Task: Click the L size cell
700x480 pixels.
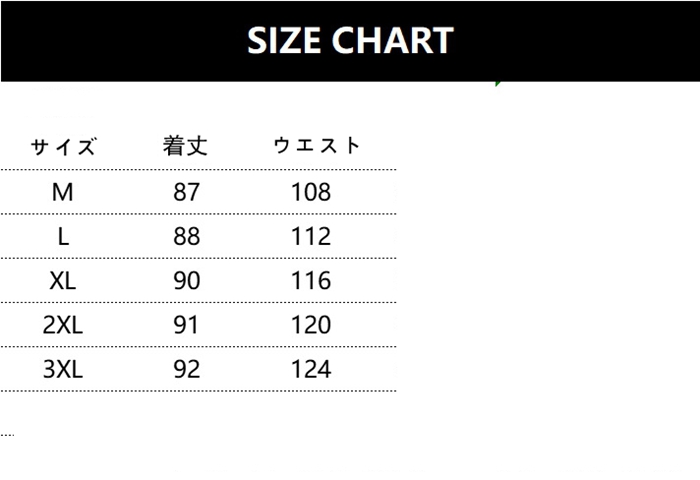Action: (63, 236)
